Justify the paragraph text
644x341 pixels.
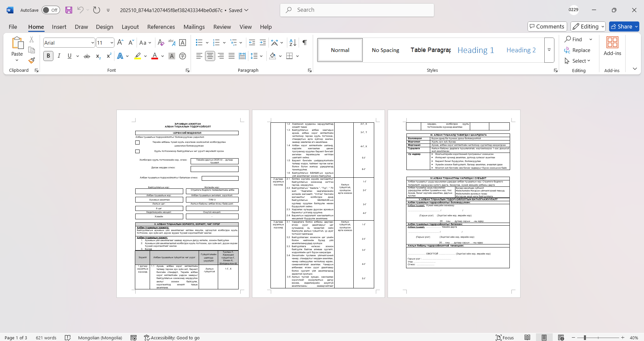[232, 56]
